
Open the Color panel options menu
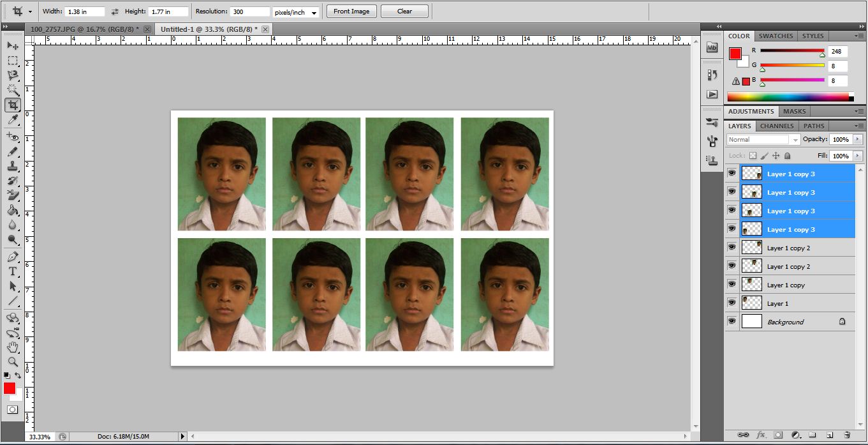(860, 36)
